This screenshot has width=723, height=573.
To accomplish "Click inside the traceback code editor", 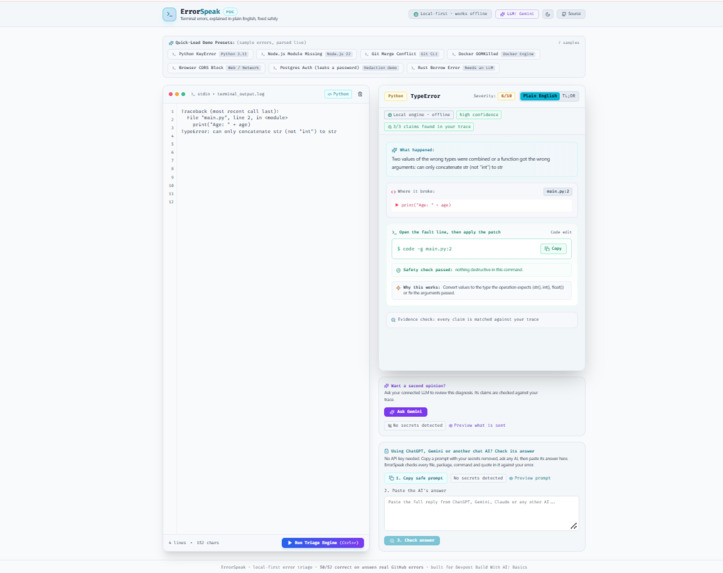I will coord(272,318).
